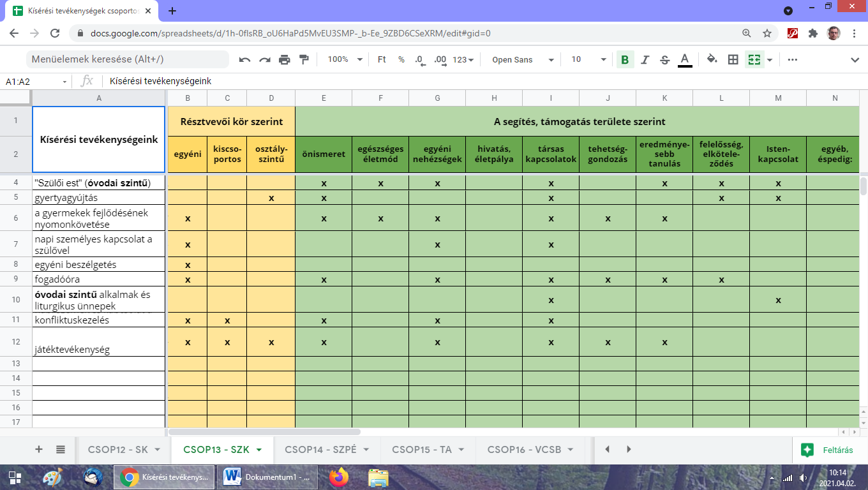The image size is (868, 490).
Task: Open the all sheets list icon
Action: pyautogui.click(x=61, y=449)
